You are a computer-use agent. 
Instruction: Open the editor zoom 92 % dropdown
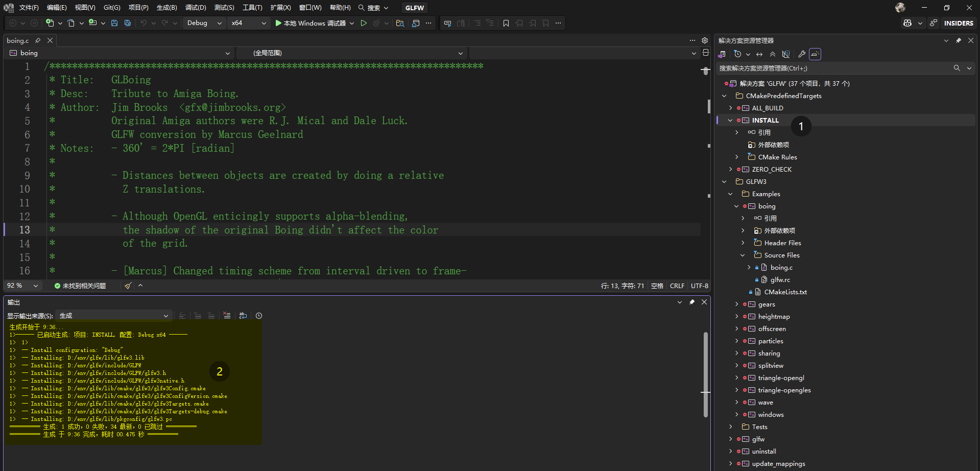click(22, 286)
